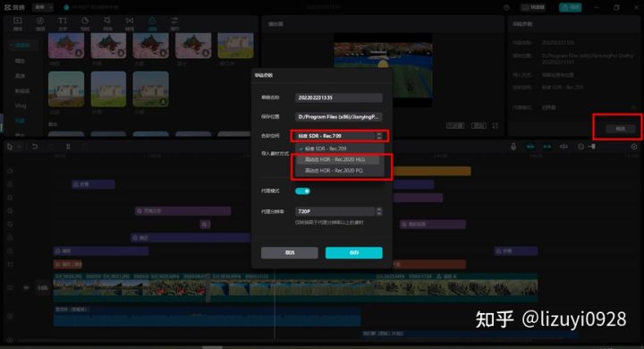This screenshot has width=644, height=349.
Task: Click the 720P dropdown arrows
Action: 379,211
